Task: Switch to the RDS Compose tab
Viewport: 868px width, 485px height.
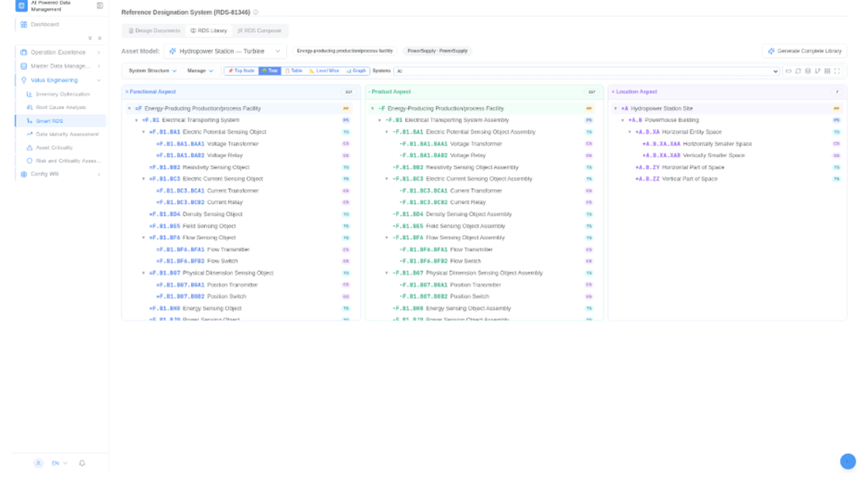Action: click(260, 30)
